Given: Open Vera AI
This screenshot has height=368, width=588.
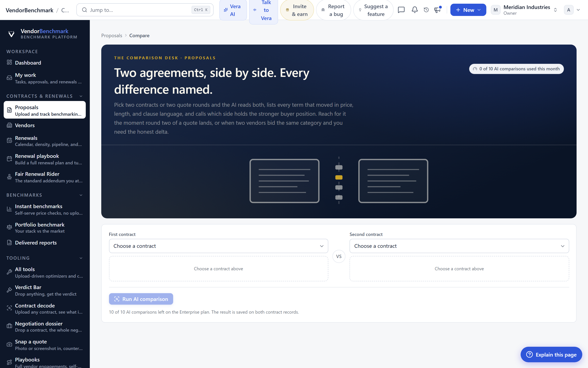Looking at the screenshot, I should 233,10.
